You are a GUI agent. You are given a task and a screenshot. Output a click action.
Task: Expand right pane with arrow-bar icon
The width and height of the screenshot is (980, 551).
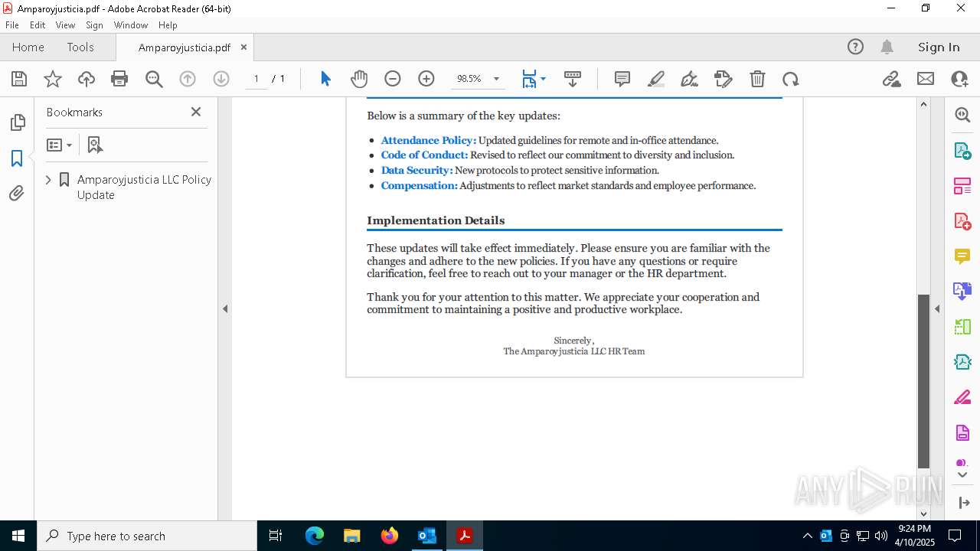click(x=963, y=503)
